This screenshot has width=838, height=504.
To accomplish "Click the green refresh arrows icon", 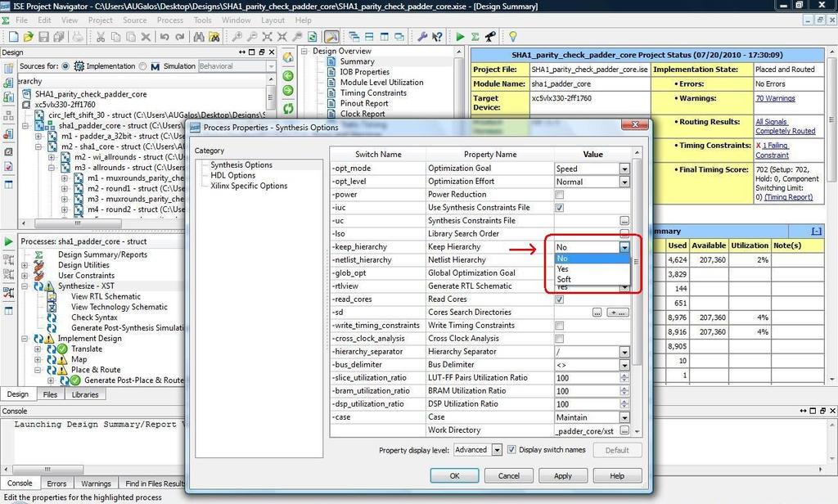I will coord(288,108).
